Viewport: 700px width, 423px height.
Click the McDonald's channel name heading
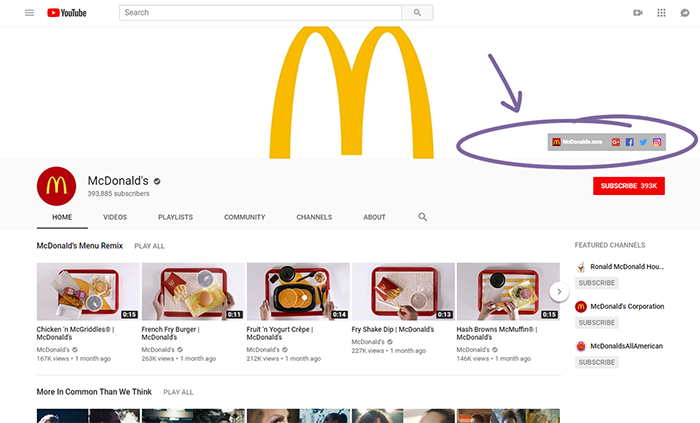[118, 181]
